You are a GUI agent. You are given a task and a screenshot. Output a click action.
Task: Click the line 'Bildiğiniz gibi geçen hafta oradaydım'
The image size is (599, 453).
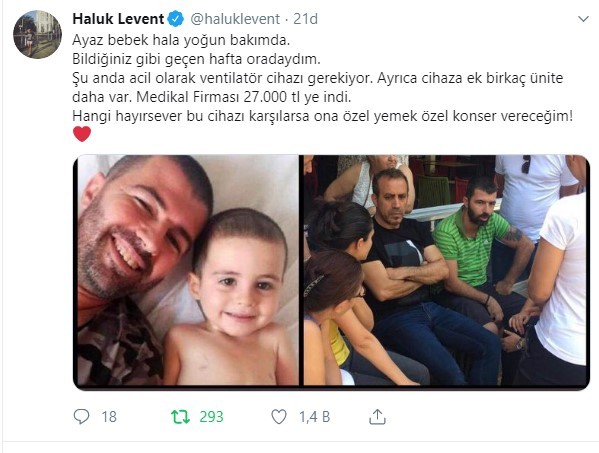[196, 59]
